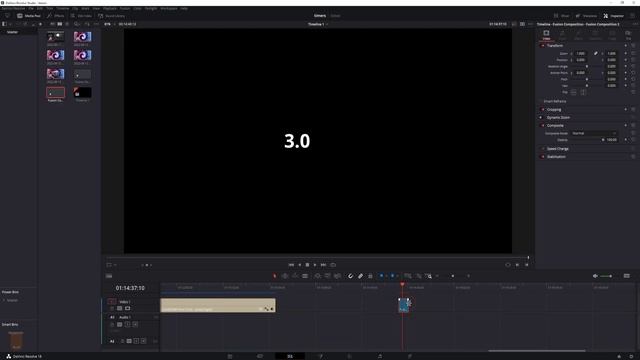Viewport: 640px width, 360px height.
Task: Open the Fusion page
Action: 320,356
